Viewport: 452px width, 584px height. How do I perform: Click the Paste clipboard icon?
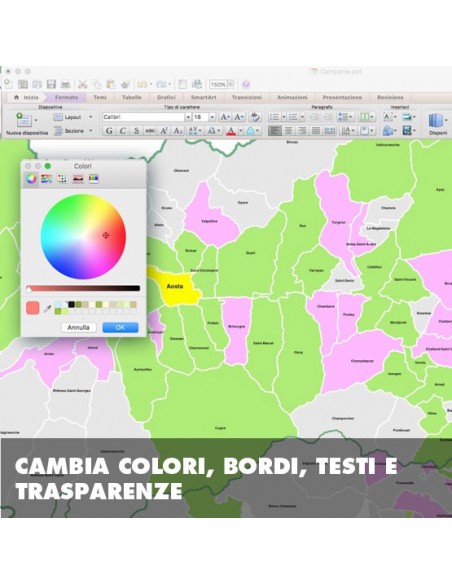(x=111, y=85)
